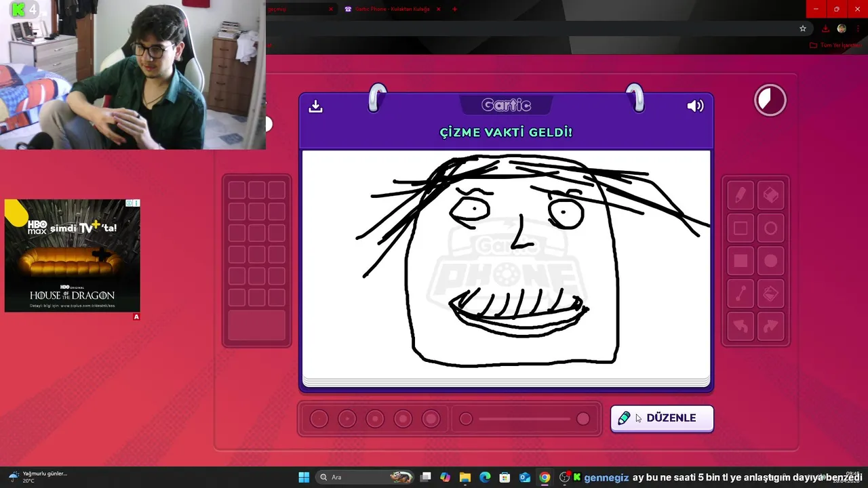The height and width of the screenshot is (488, 868).
Task: Click the browser address bar
Action: [529, 28]
